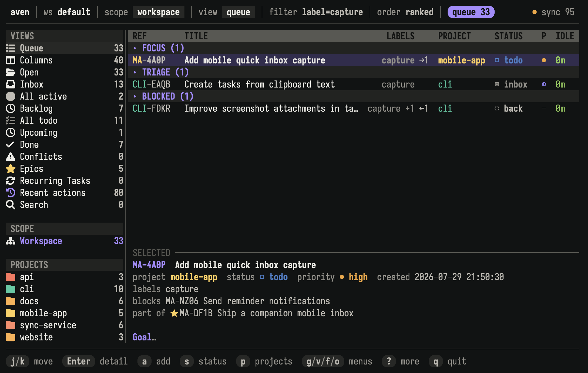The height and width of the screenshot is (373, 588).
Task: Click the sync-service project folder icon
Action: tap(11, 325)
